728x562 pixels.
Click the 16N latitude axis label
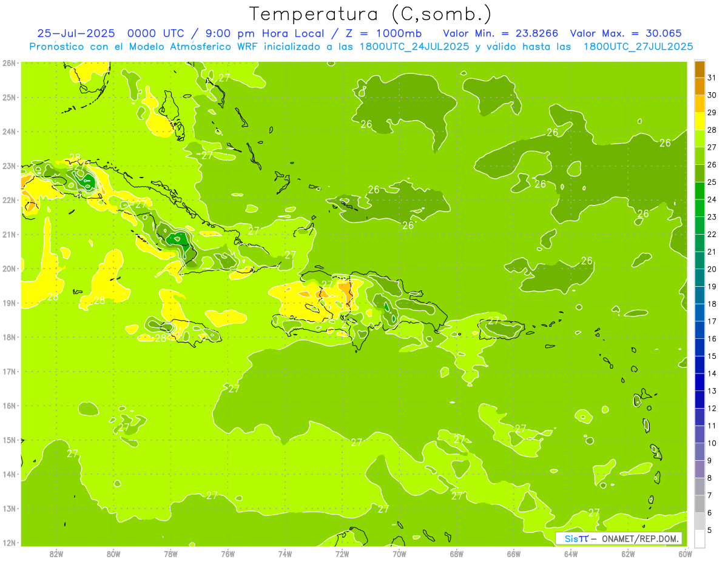(8, 406)
